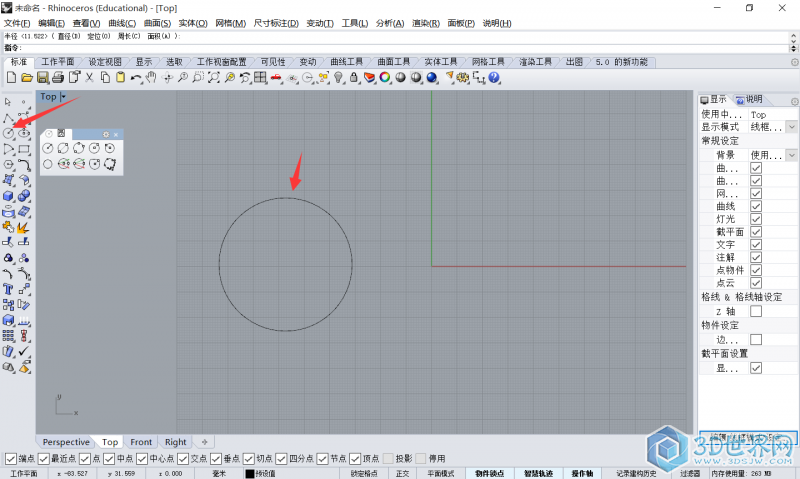Select the Text tool T icon

point(9,289)
